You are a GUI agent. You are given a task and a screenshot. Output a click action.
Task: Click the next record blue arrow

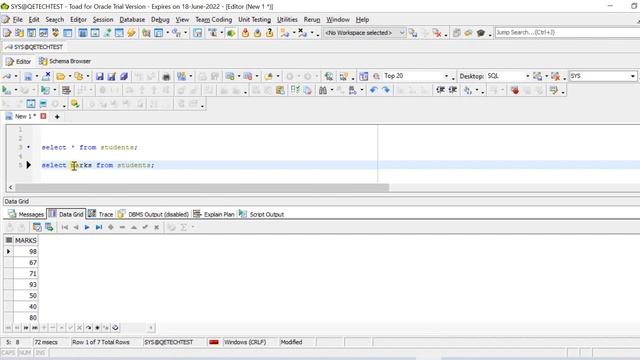pos(87,227)
